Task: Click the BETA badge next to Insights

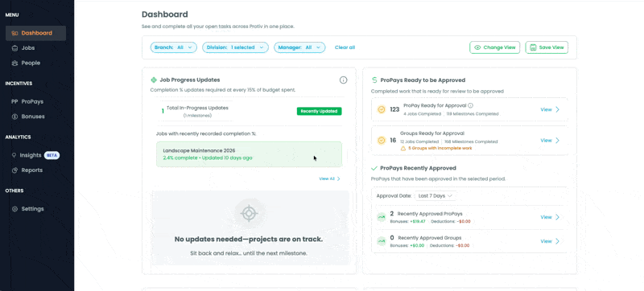Action: 52,155
